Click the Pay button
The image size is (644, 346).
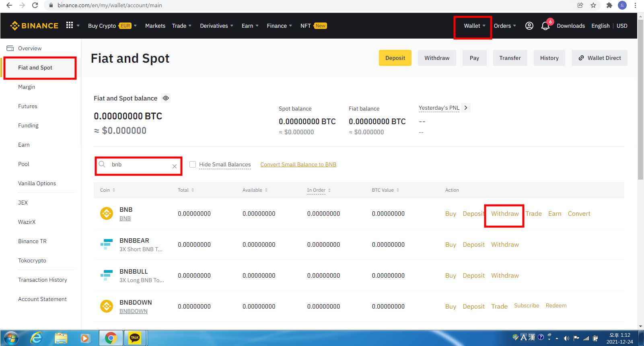[474, 58]
